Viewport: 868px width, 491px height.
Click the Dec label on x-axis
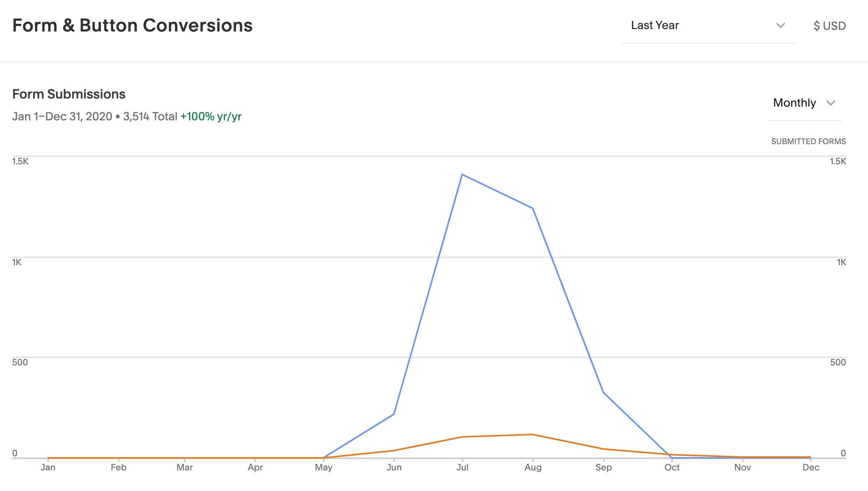tap(811, 468)
